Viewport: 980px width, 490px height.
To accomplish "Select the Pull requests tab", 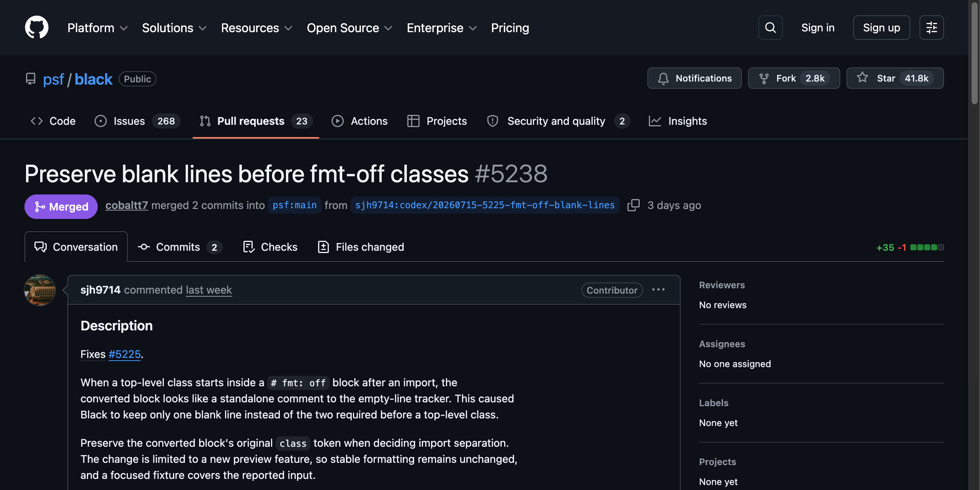I will click(x=256, y=121).
